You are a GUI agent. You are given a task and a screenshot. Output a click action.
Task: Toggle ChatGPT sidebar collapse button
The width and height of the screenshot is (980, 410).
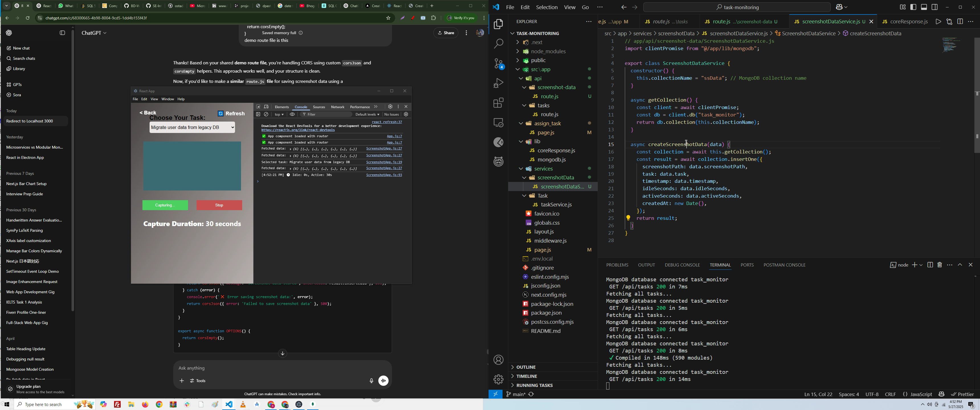point(62,33)
